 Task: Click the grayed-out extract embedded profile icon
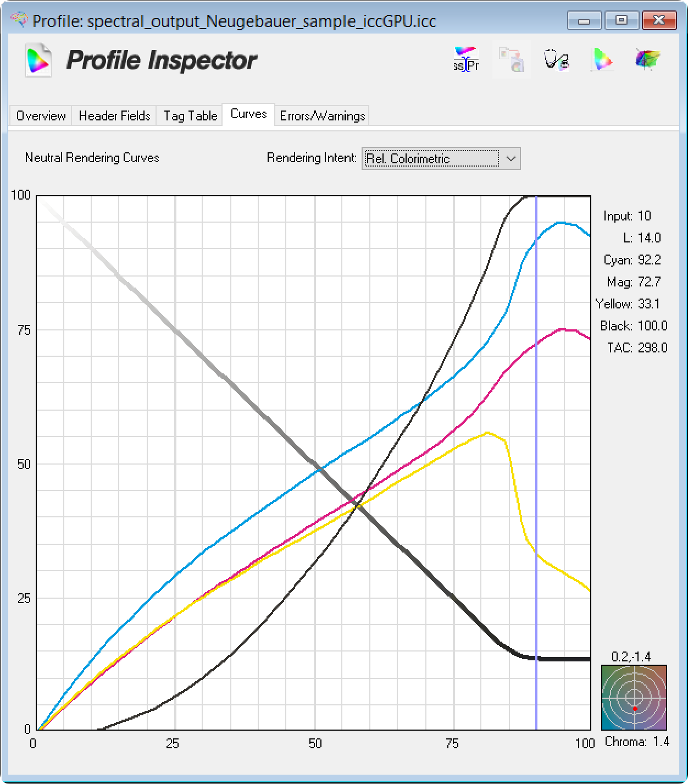point(511,60)
